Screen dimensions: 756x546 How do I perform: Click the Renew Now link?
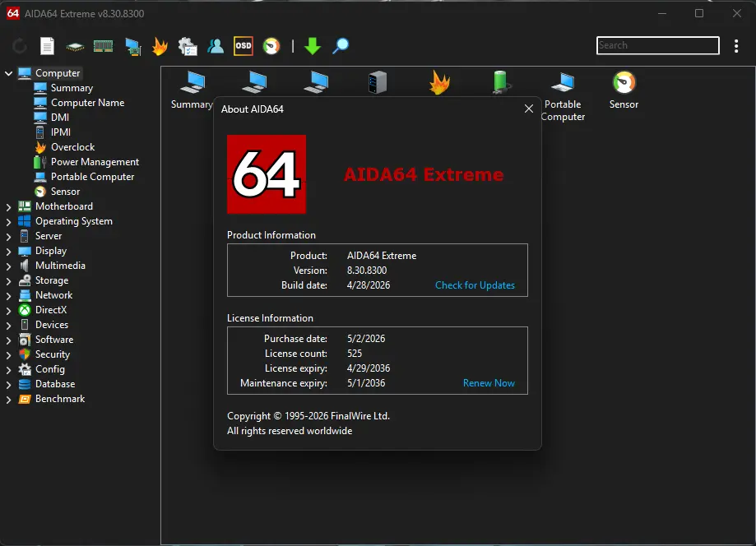pos(489,383)
